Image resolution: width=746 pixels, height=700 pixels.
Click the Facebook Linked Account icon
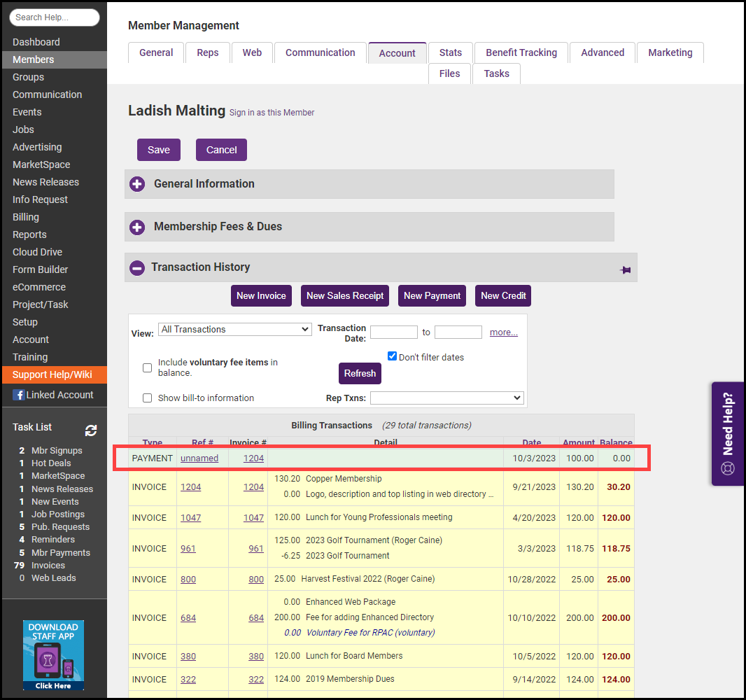(x=18, y=395)
